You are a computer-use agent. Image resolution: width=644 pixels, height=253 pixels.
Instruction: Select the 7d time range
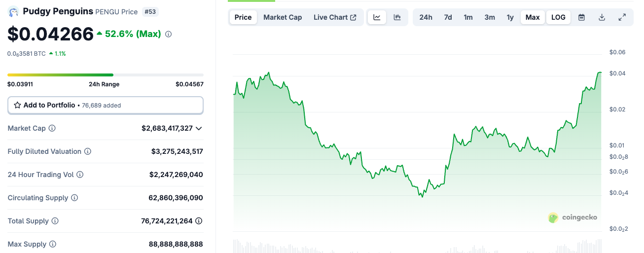(448, 17)
